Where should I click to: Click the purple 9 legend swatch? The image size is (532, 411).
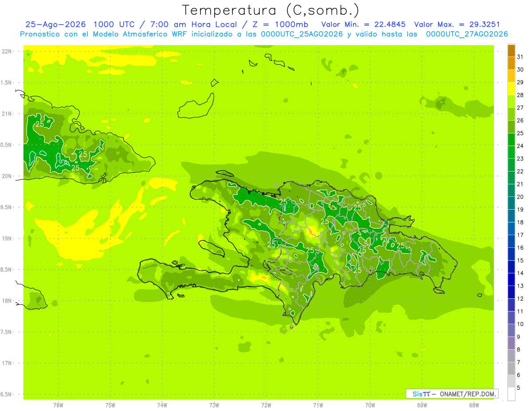511,331
